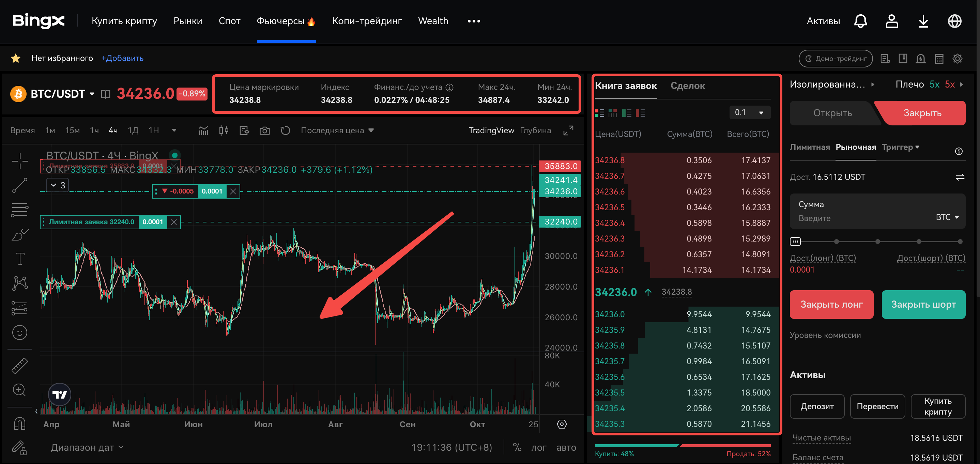Toggle lock all drawings tool
The height and width of the screenshot is (464, 980).
(x=19, y=448)
